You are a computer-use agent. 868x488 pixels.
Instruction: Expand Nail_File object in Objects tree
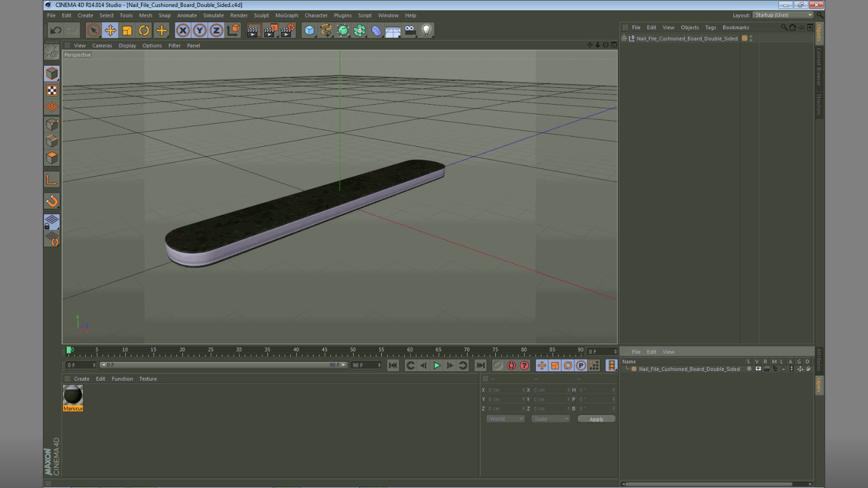coord(624,38)
